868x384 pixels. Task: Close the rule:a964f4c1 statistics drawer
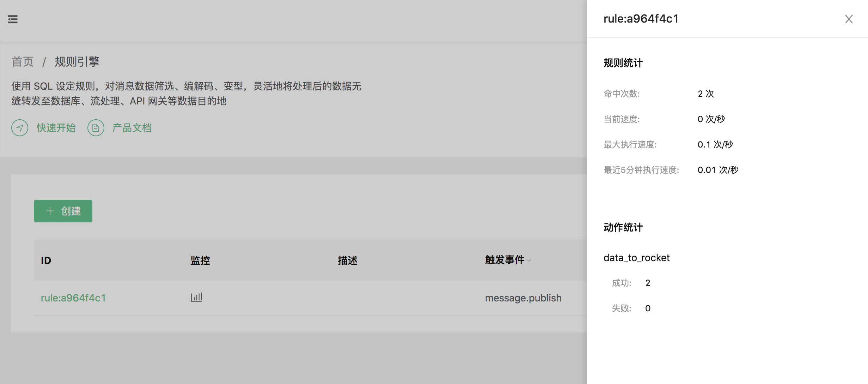tap(849, 19)
